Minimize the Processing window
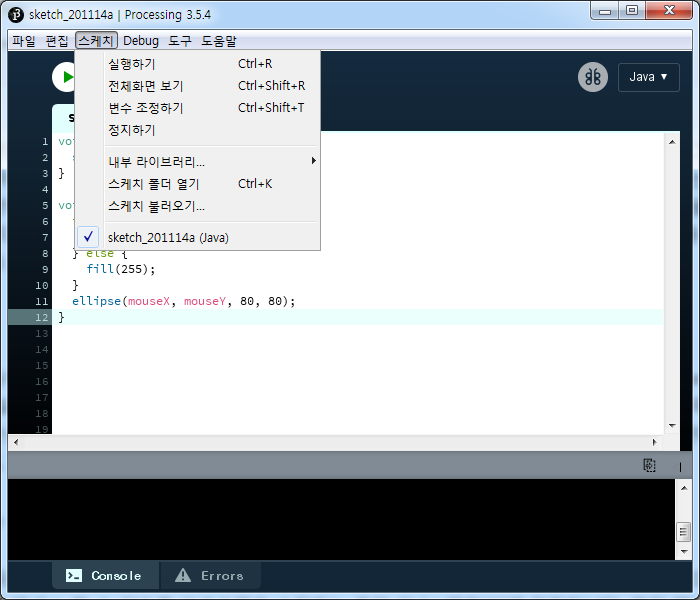 tap(604, 11)
